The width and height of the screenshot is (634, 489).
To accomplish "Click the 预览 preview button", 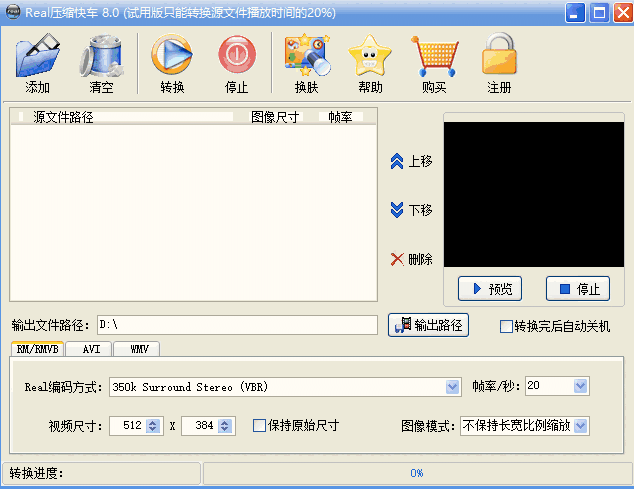I will tap(490, 289).
